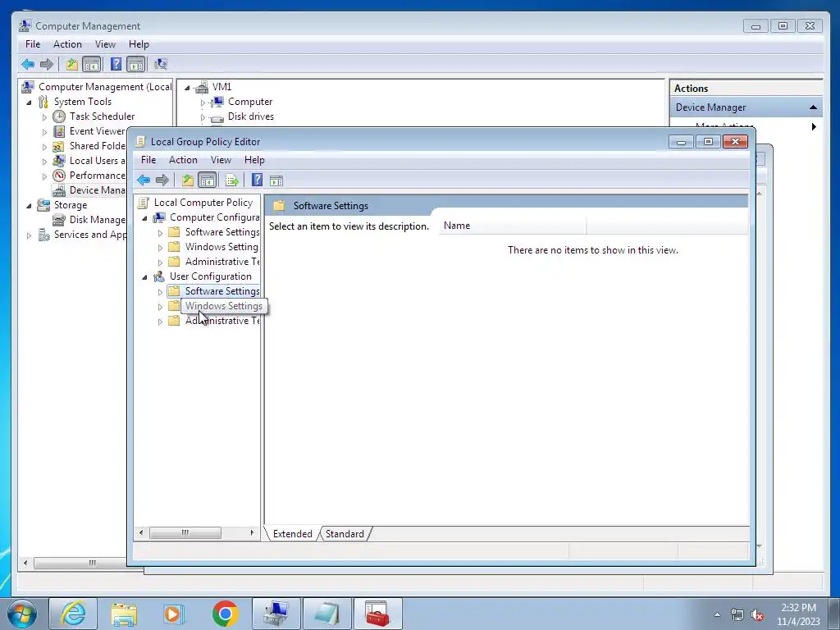Open Windows Start menu
The width and height of the screenshot is (840, 630).
click(x=22, y=614)
